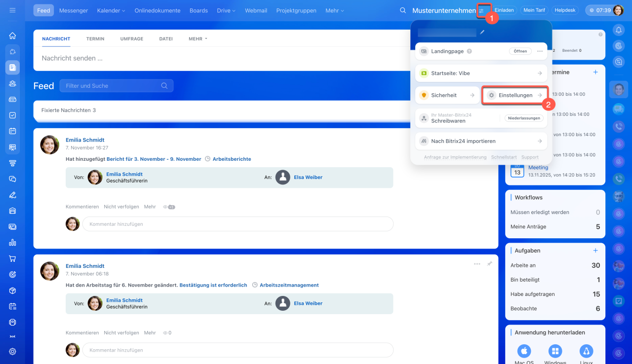This screenshot has height=364, width=632.
Task: Open Messenger from the top navigation
Action: (x=74, y=10)
